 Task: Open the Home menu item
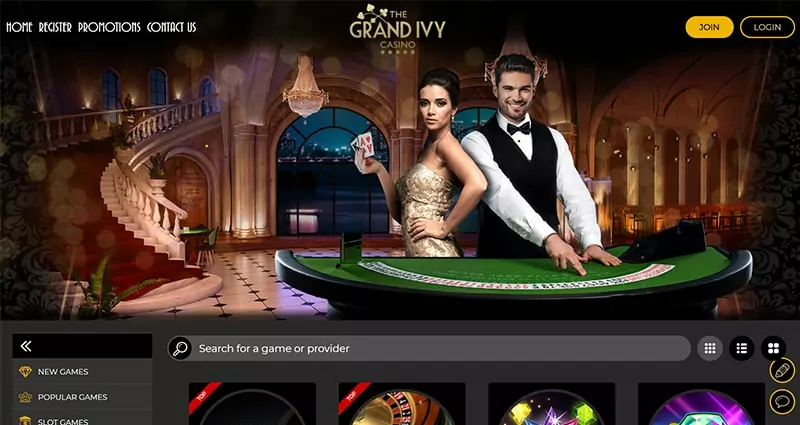19,27
